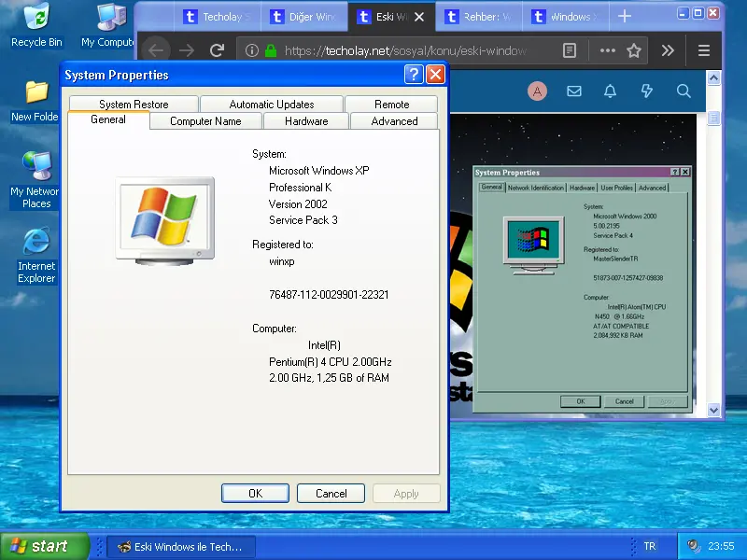Click the Microsoft Windows XP text line

pos(318,171)
